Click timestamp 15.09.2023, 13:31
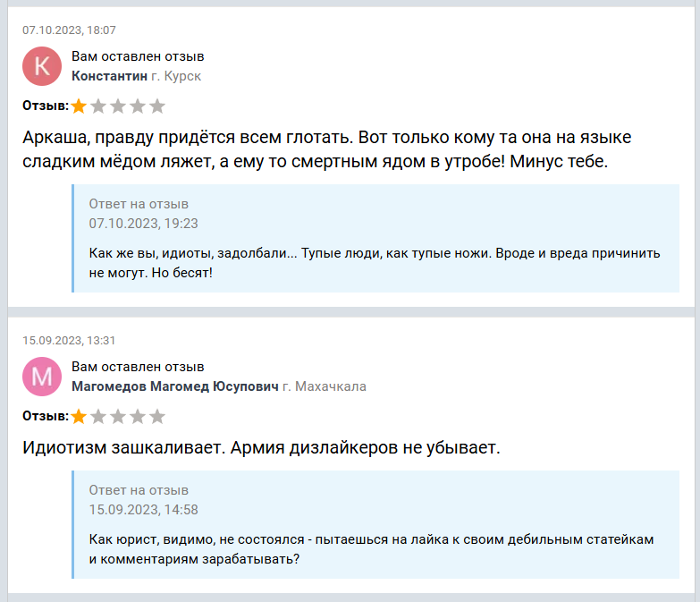 (69, 340)
